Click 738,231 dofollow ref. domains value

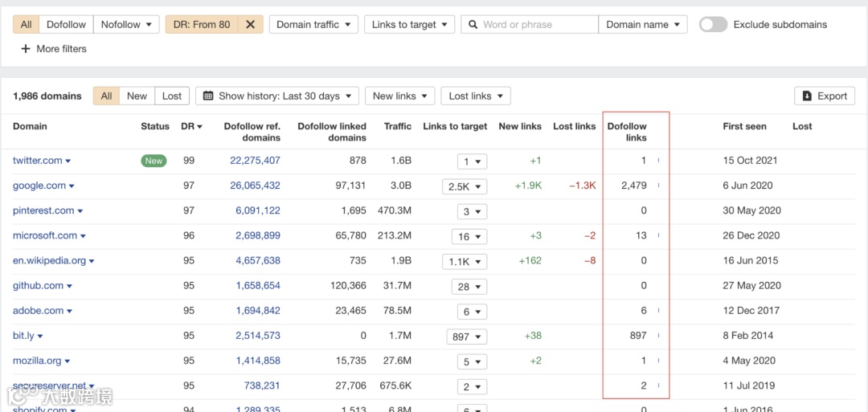(x=262, y=385)
